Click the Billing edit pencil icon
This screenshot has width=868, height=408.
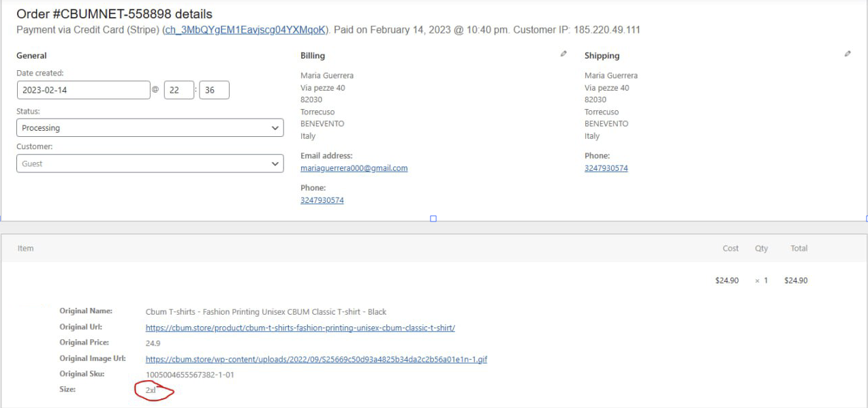563,54
